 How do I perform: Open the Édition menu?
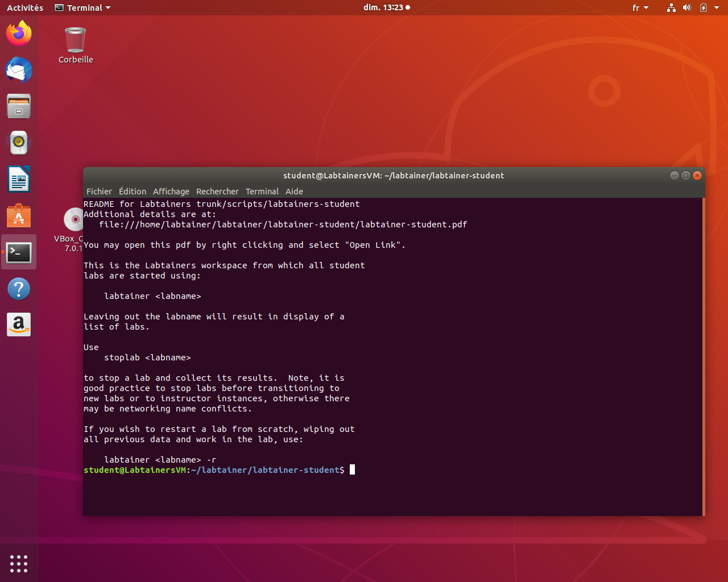pos(132,192)
